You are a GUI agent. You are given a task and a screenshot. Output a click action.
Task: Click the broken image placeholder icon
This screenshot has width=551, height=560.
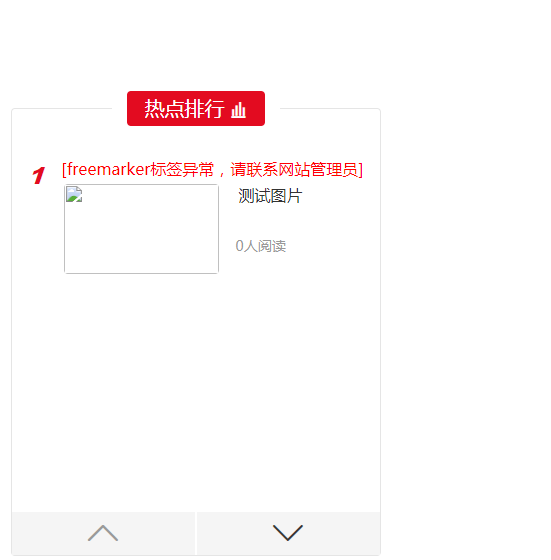pos(74,194)
